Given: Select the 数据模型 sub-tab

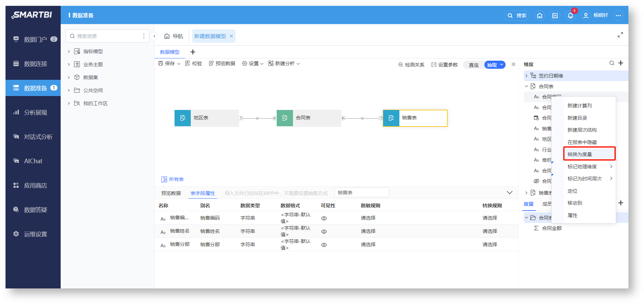Looking at the screenshot, I should tap(170, 52).
